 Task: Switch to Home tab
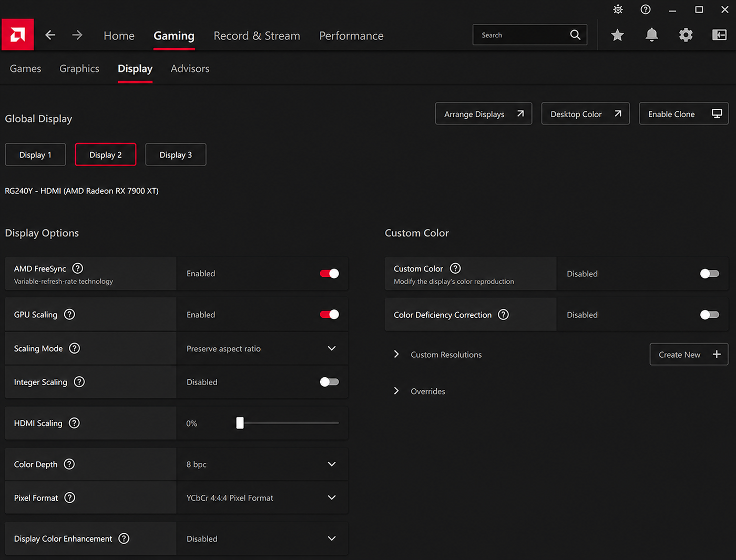tap(119, 36)
